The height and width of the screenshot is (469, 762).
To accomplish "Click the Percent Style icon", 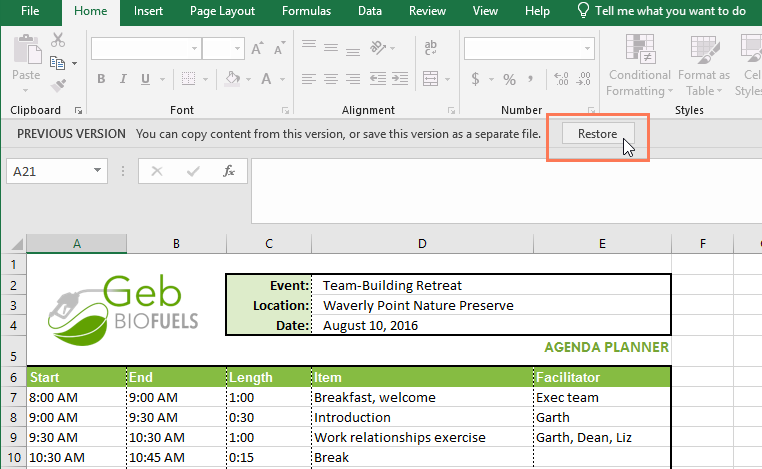I will (509, 79).
